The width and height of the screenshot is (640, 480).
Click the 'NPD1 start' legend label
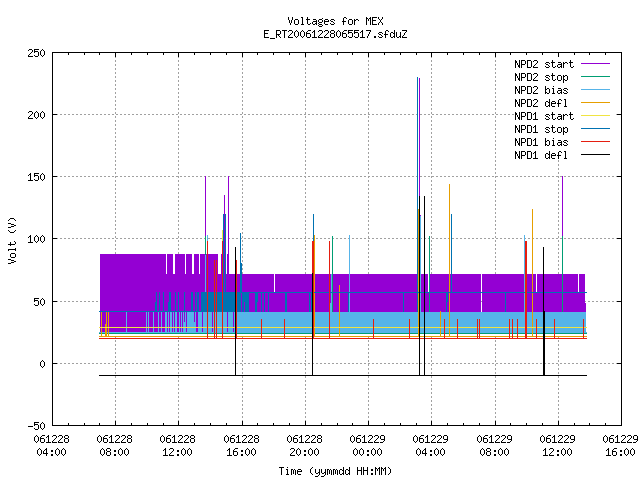(x=544, y=116)
